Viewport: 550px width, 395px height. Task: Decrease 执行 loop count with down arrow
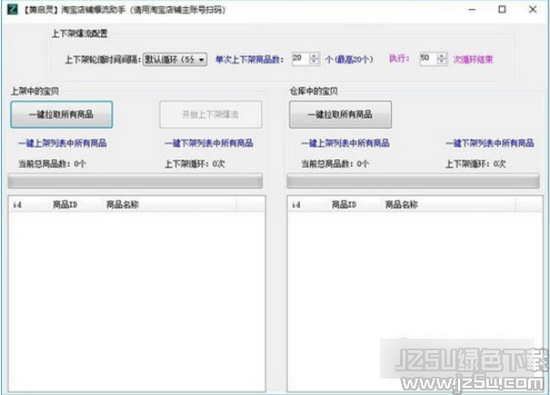(442, 62)
